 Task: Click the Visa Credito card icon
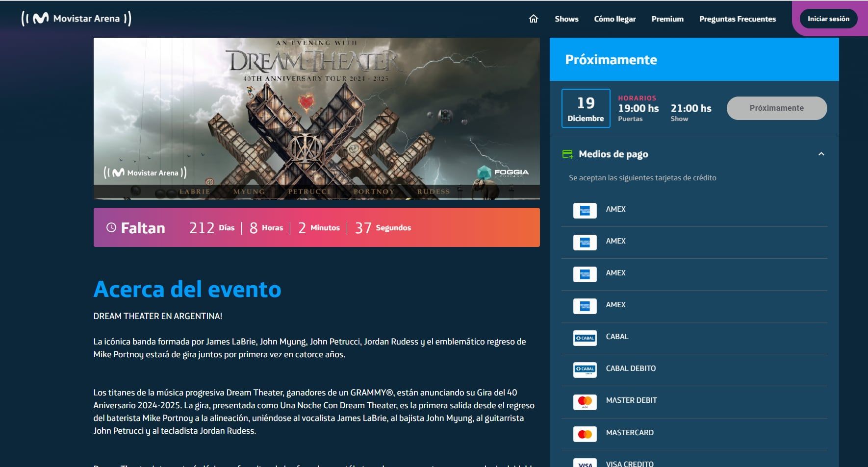click(585, 463)
